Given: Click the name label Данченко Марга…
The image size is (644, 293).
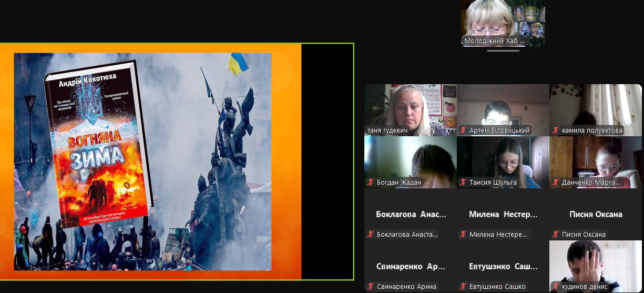Looking at the screenshot, I should 590,183.
